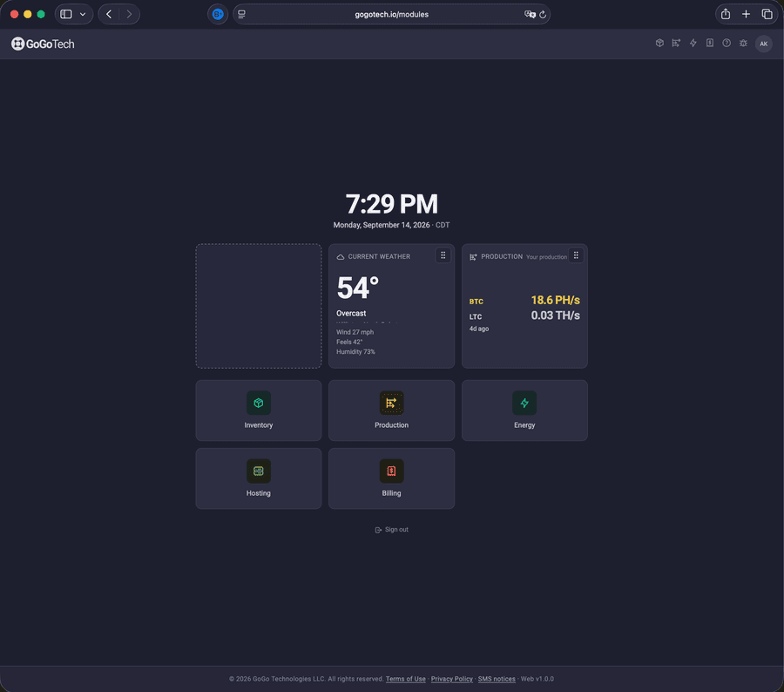
Task: Open the Production module tile
Action: (x=391, y=410)
